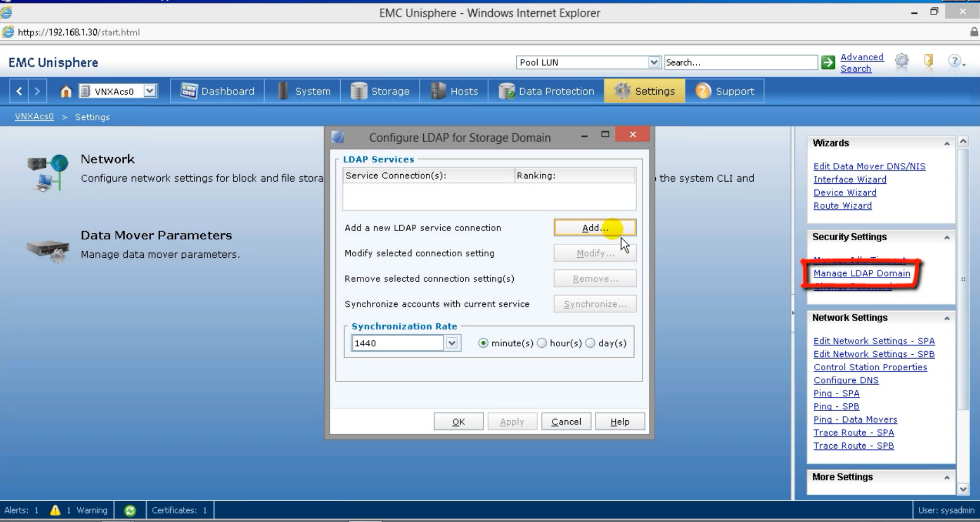
Task: Click the Configure DNS link
Action: 846,380
